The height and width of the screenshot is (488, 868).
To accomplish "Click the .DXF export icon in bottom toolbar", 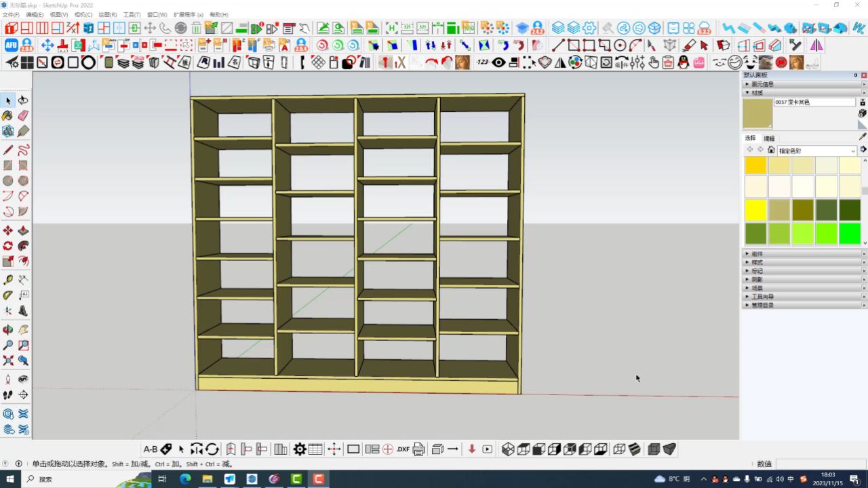I will click(x=403, y=449).
